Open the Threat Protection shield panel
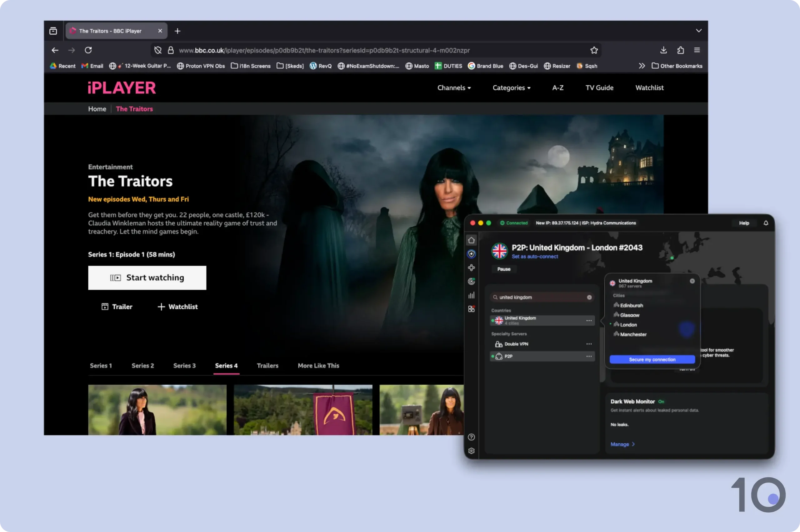 472,254
